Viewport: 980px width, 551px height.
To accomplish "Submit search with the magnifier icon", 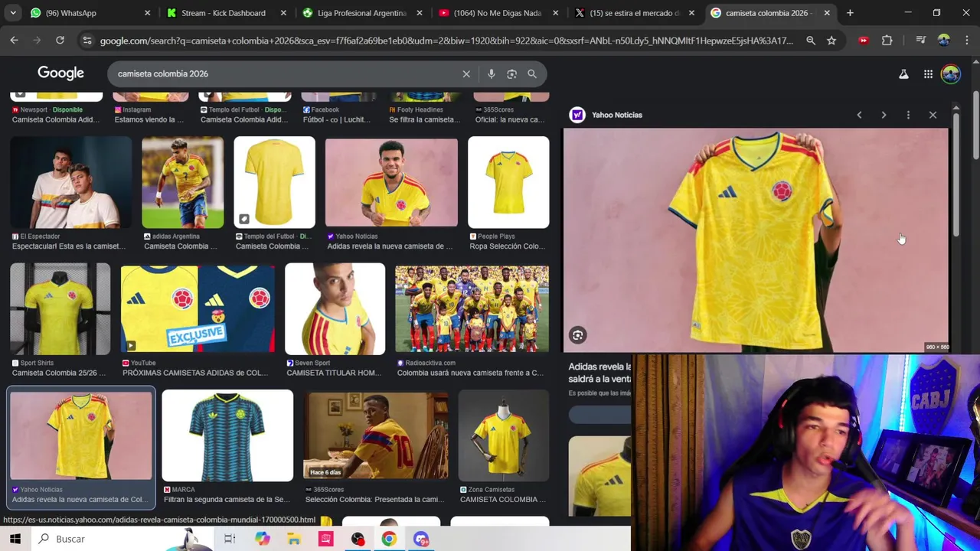I will point(532,73).
